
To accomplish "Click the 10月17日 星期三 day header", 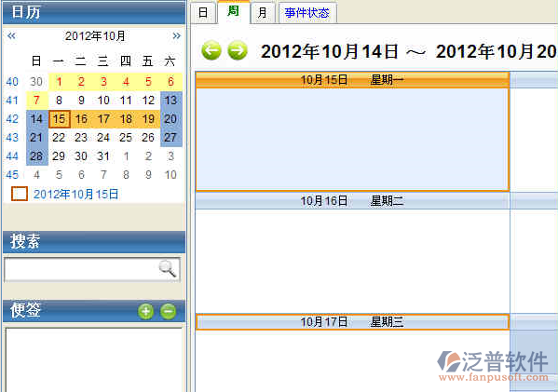I will tap(352, 322).
